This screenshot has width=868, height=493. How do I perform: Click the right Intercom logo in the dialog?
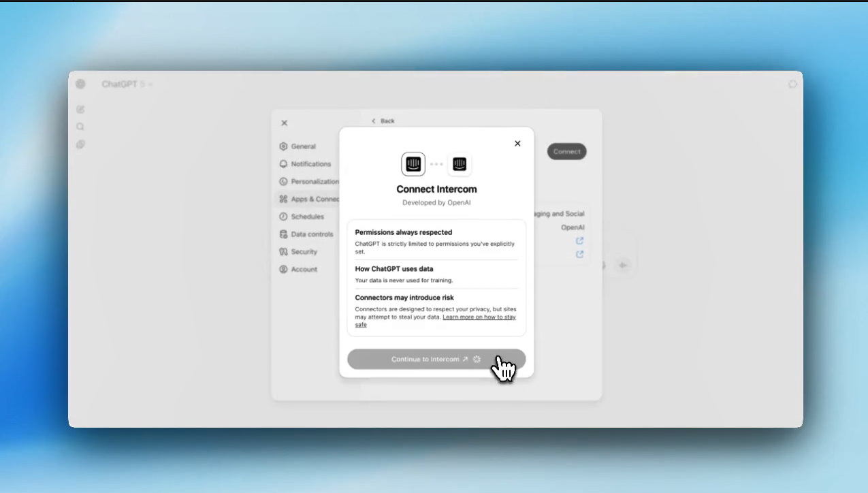pyautogui.click(x=460, y=164)
